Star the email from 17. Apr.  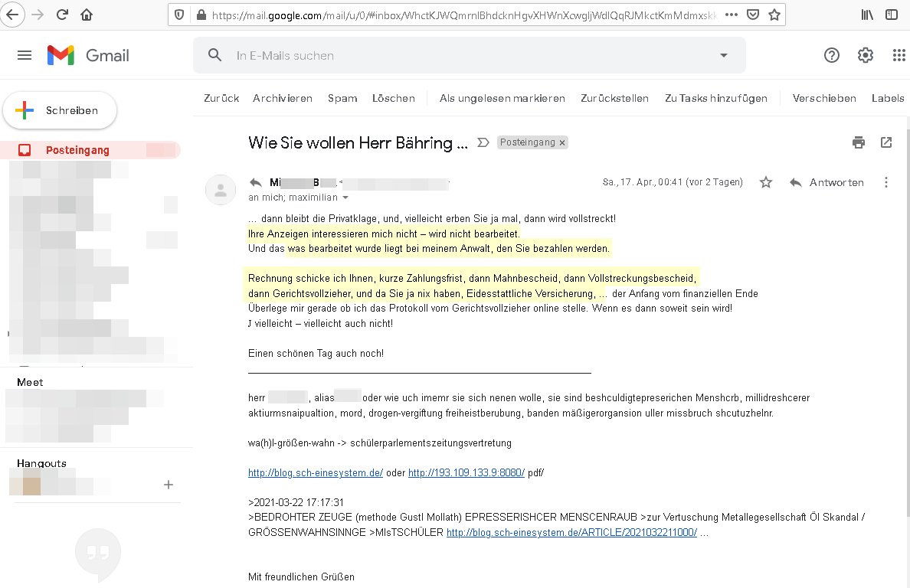[x=766, y=182]
